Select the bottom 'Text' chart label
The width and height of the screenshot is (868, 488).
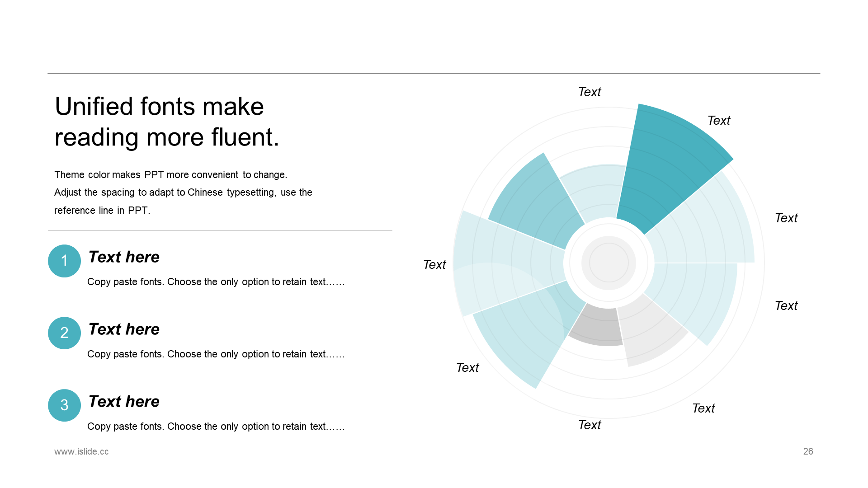590,425
